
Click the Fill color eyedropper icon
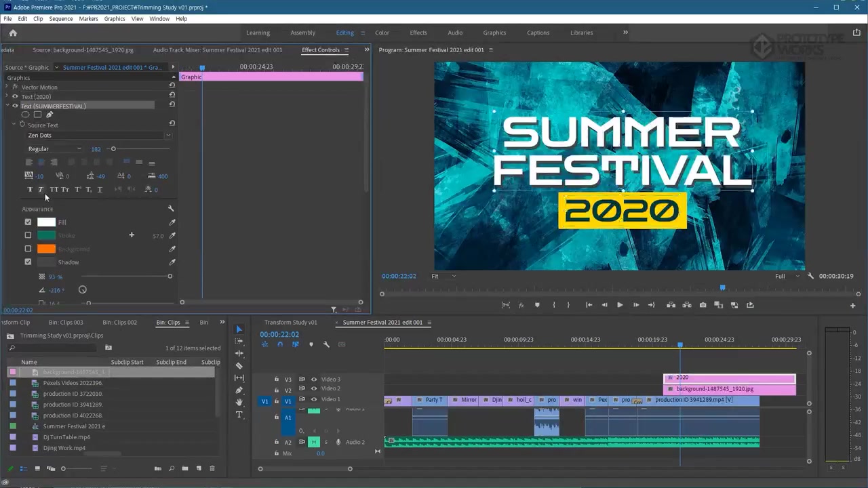click(x=172, y=222)
